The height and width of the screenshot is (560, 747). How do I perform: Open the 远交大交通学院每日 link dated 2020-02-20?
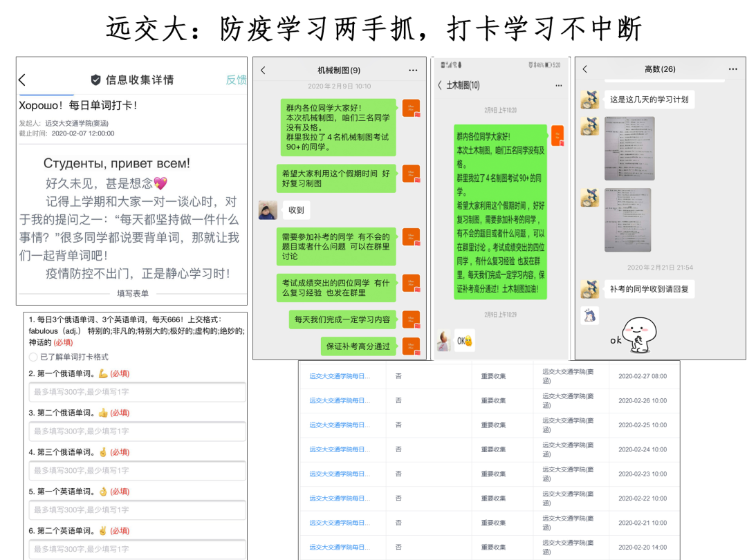tap(339, 547)
